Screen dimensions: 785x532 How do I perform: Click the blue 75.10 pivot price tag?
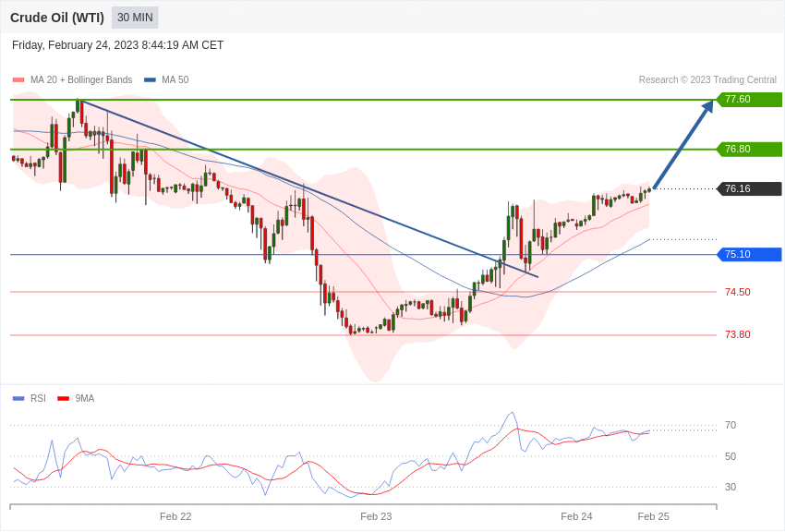(750, 254)
